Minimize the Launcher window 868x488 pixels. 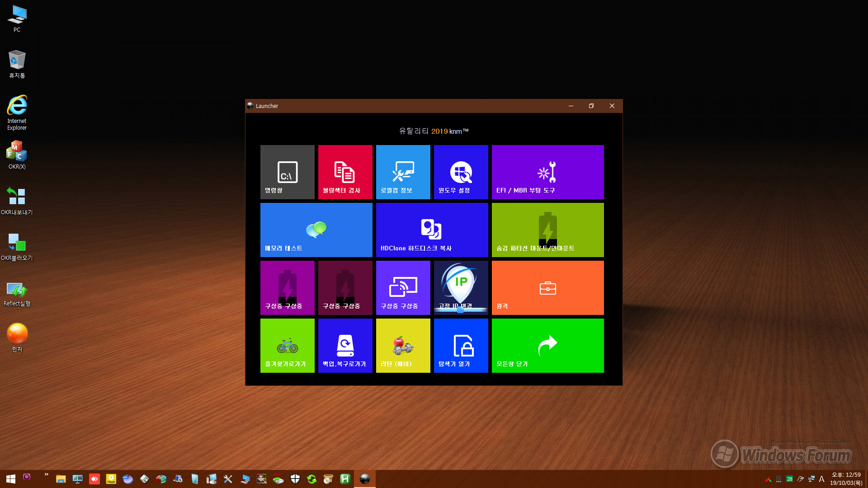point(571,106)
